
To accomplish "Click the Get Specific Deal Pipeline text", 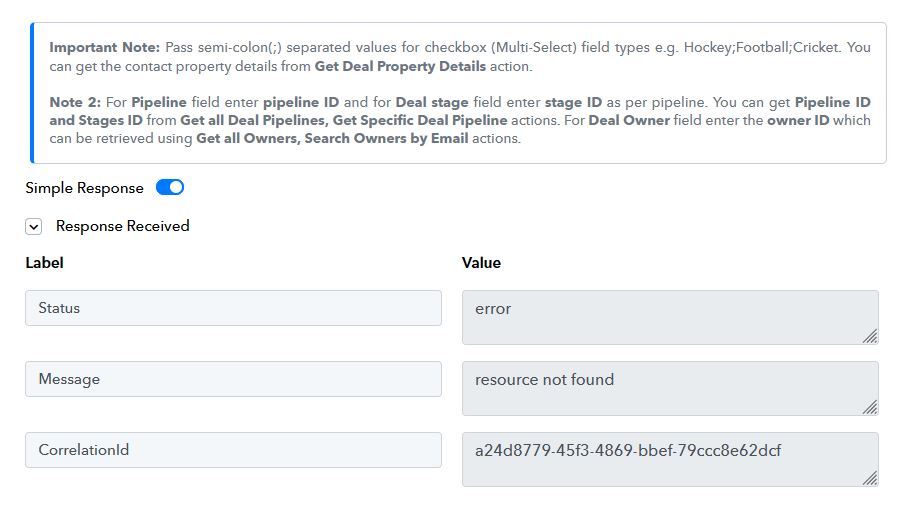I will pos(420,120).
